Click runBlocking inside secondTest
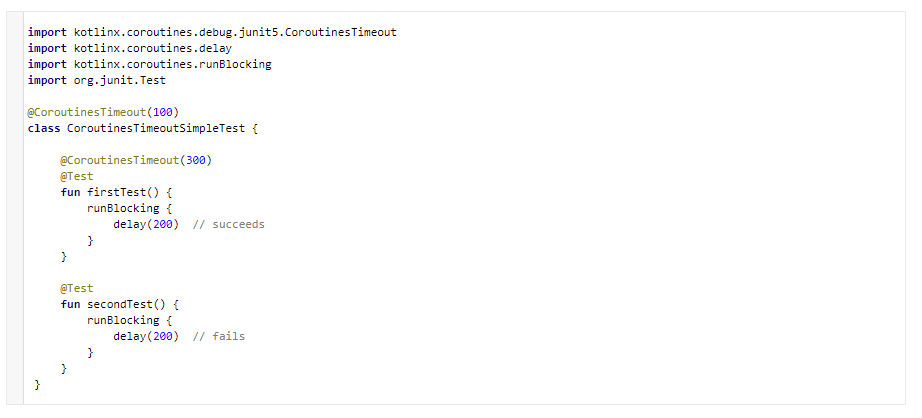This screenshot has height=418, width=922. coord(123,320)
